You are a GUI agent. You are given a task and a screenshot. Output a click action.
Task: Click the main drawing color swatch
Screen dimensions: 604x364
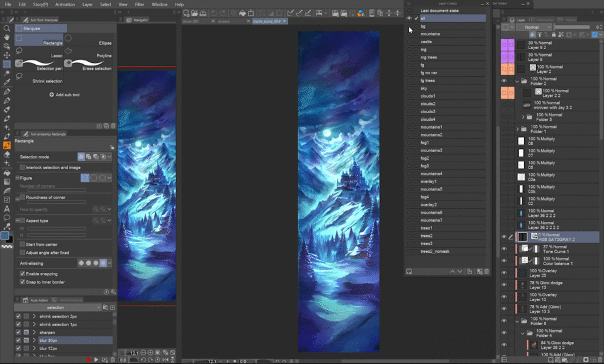click(5, 235)
